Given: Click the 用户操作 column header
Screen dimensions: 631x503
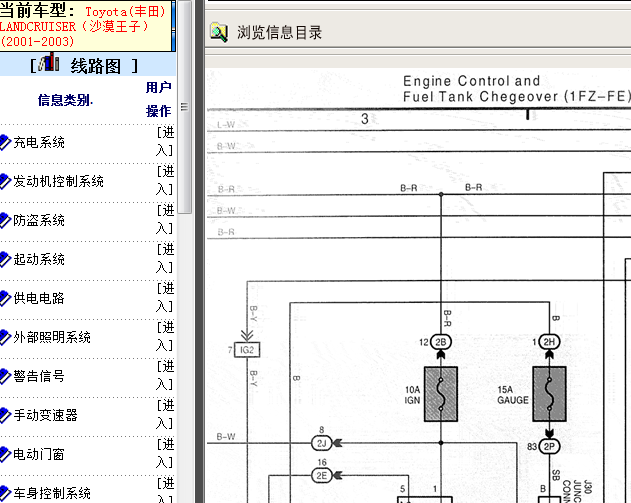Looking at the screenshot, I should pos(159,99).
